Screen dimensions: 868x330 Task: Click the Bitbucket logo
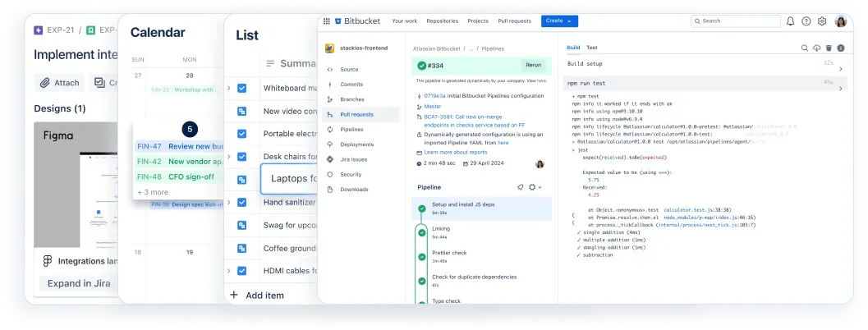(x=357, y=21)
